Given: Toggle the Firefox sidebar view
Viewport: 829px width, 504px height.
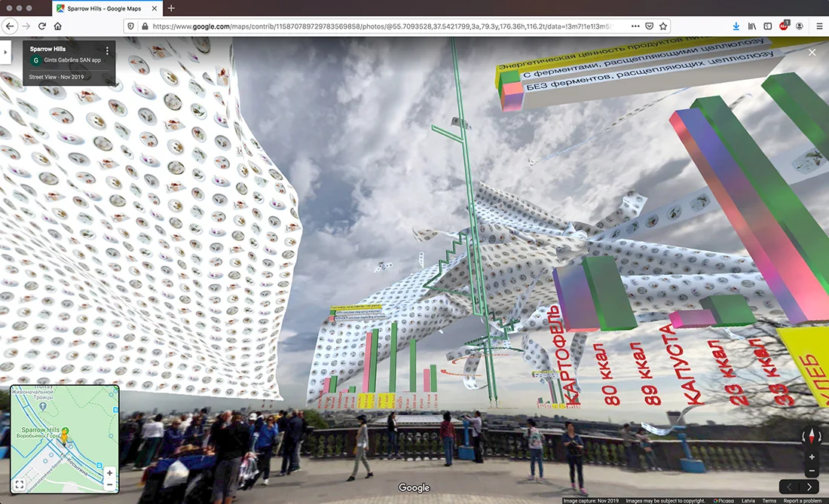Looking at the screenshot, I should [768, 26].
